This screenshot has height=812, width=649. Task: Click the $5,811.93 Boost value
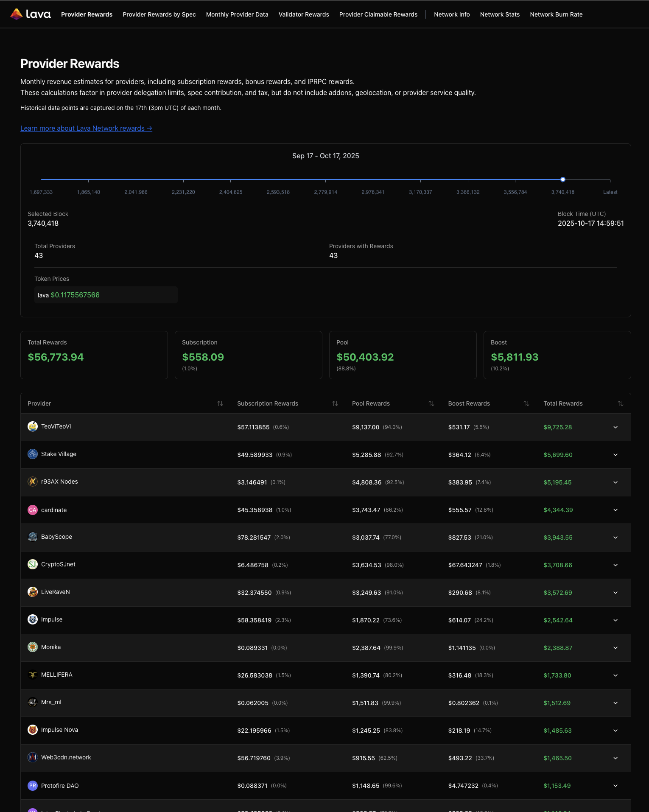[x=515, y=357]
